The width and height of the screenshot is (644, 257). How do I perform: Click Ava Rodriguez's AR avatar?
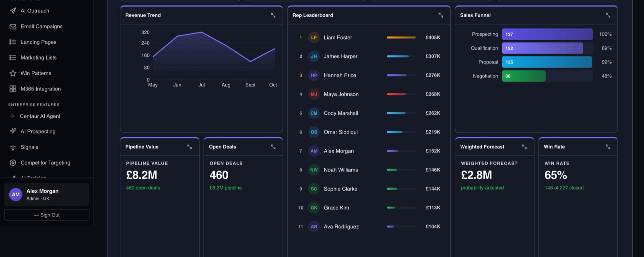314,226
